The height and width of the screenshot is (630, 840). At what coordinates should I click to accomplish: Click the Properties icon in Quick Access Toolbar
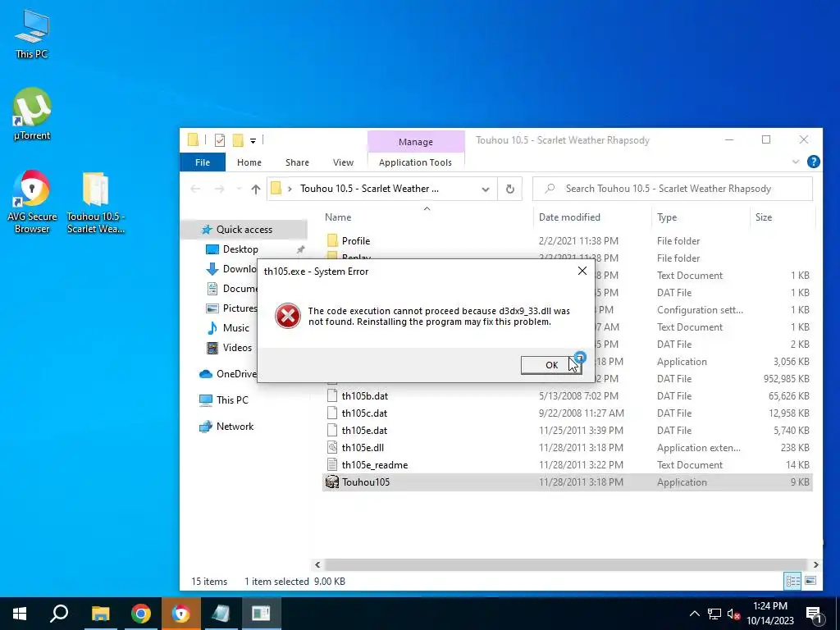tap(220, 140)
